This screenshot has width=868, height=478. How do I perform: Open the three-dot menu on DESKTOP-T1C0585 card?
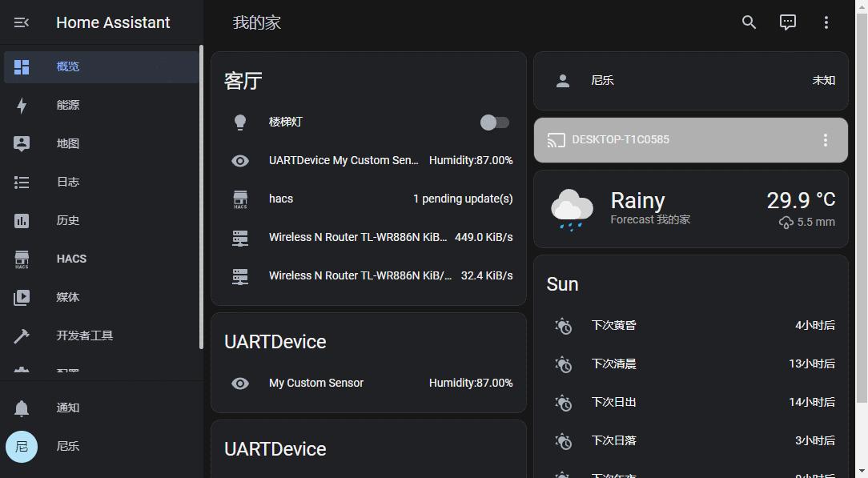pos(826,140)
